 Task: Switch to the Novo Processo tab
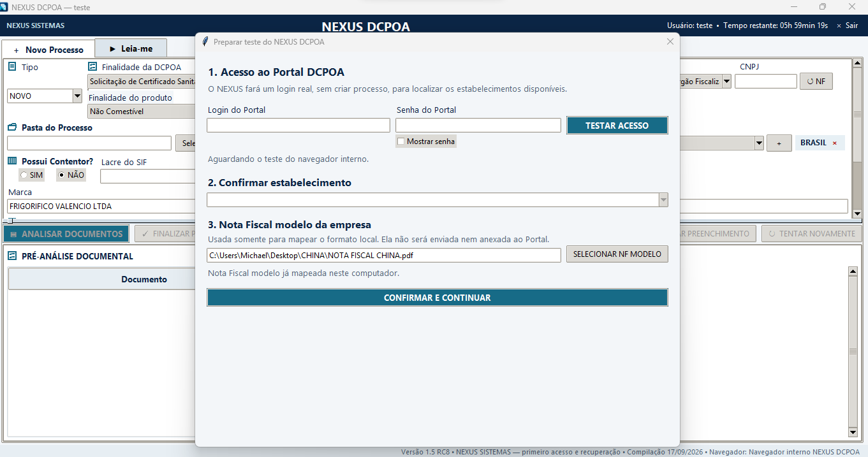click(48, 50)
